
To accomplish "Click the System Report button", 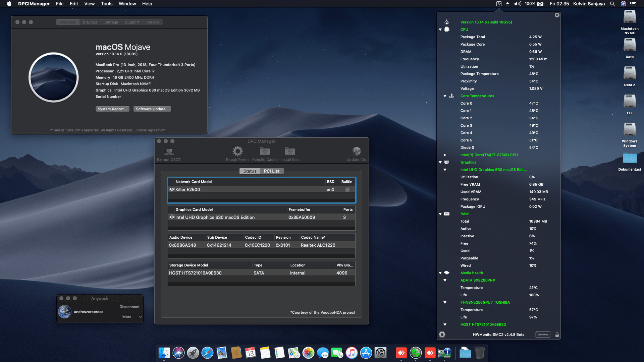I will 112,109.
